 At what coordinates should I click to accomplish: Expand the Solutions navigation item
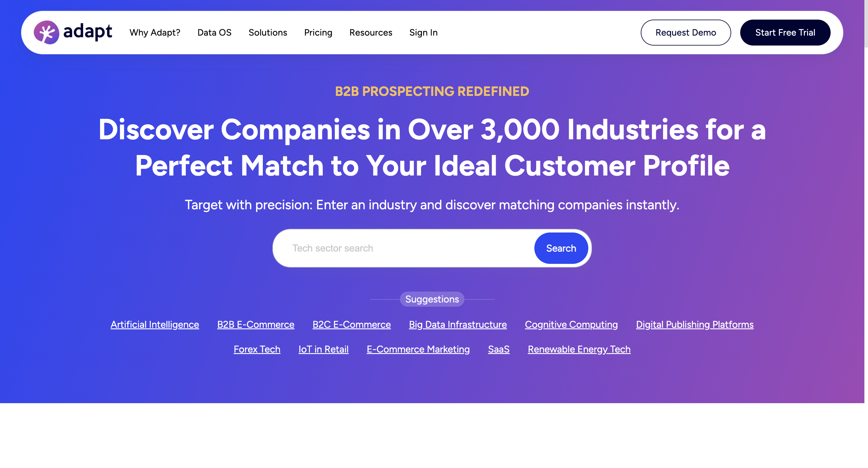pos(268,33)
